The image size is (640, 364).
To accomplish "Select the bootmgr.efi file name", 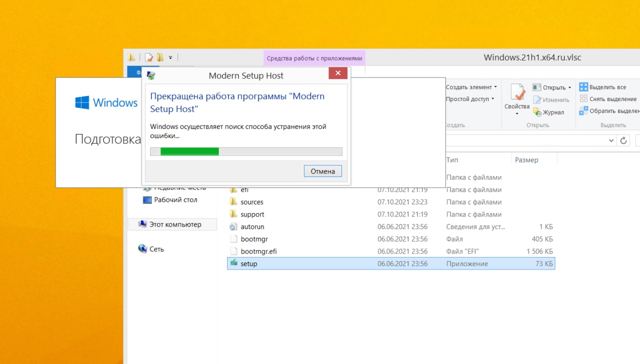I will click(x=258, y=251).
